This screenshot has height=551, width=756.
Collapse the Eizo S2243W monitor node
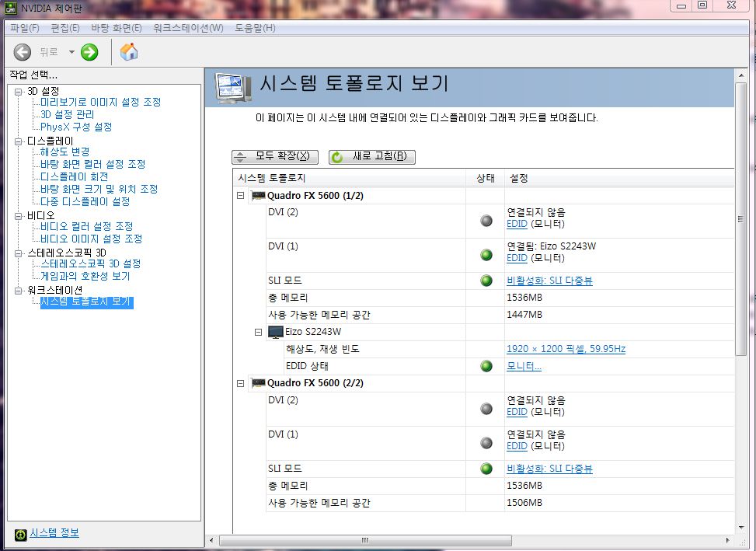[x=259, y=332]
